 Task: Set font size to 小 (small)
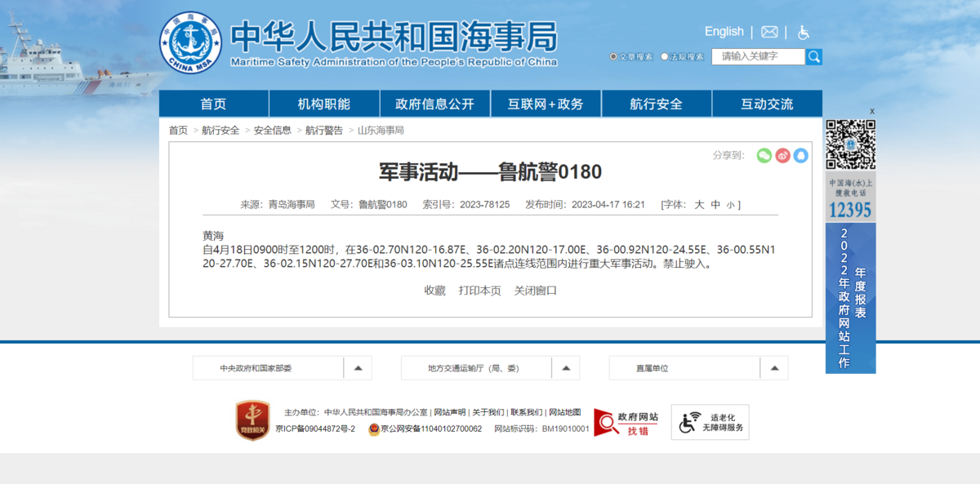pos(730,205)
